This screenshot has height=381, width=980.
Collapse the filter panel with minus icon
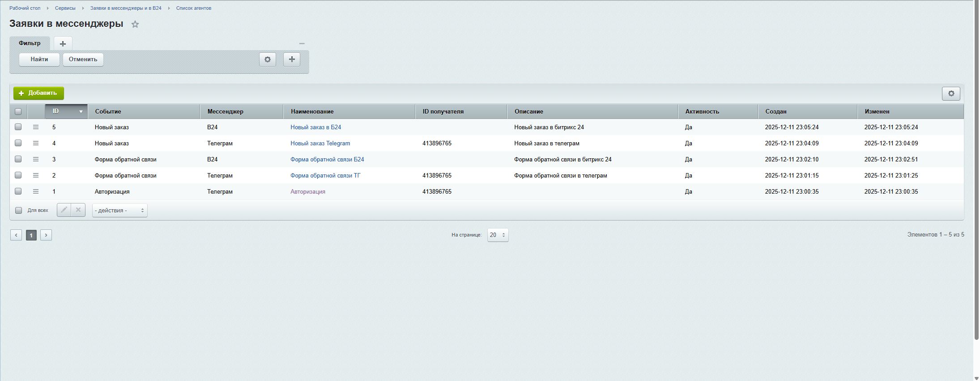[x=302, y=43]
